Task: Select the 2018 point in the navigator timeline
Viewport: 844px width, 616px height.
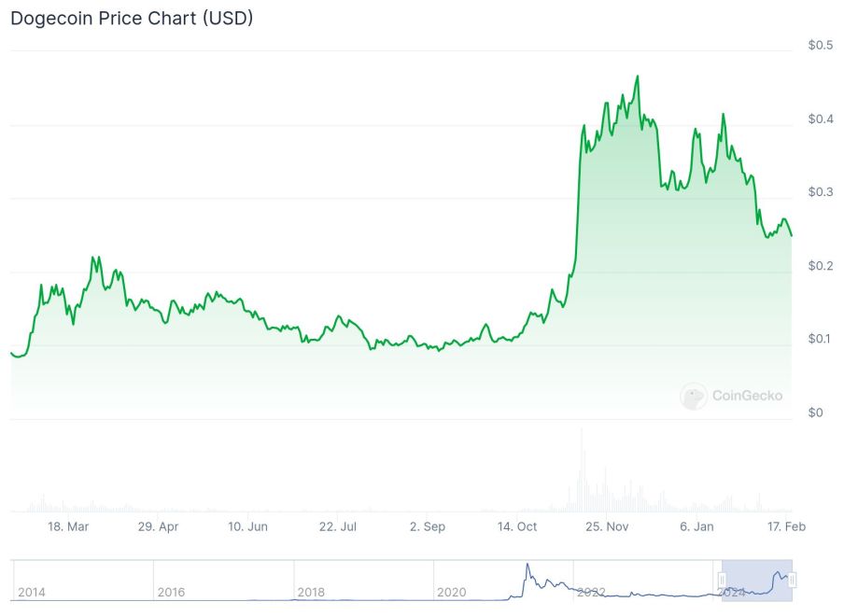Action: pos(311,593)
